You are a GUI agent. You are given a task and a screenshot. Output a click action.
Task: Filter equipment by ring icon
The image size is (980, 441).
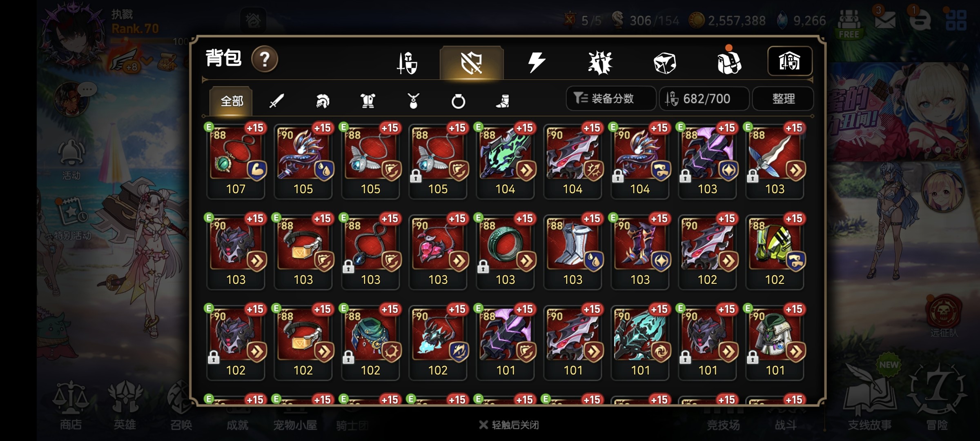click(x=458, y=101)
